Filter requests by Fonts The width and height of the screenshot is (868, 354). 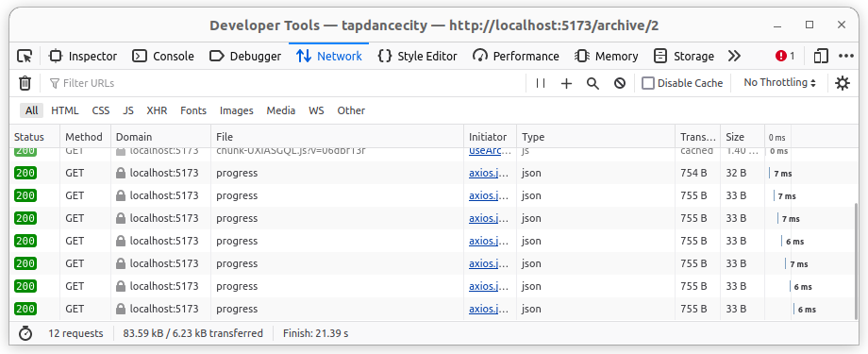tap(193, 110)
